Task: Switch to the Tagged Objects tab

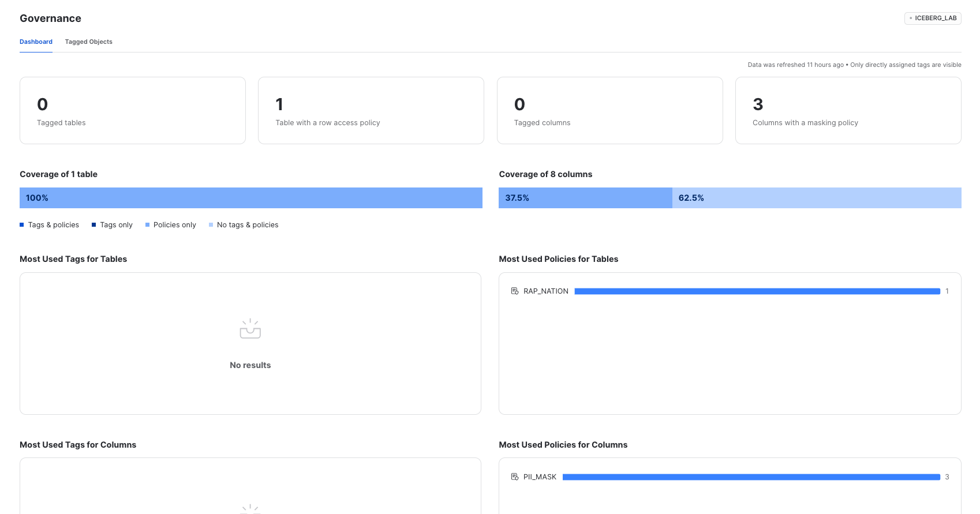Action: (88, 42)
